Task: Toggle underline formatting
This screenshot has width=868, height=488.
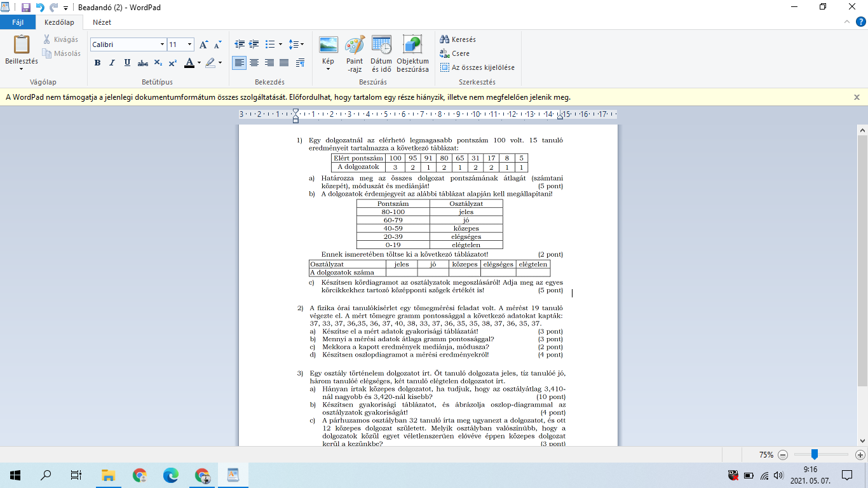Action: pyautogui.click(x=127, y=63)
